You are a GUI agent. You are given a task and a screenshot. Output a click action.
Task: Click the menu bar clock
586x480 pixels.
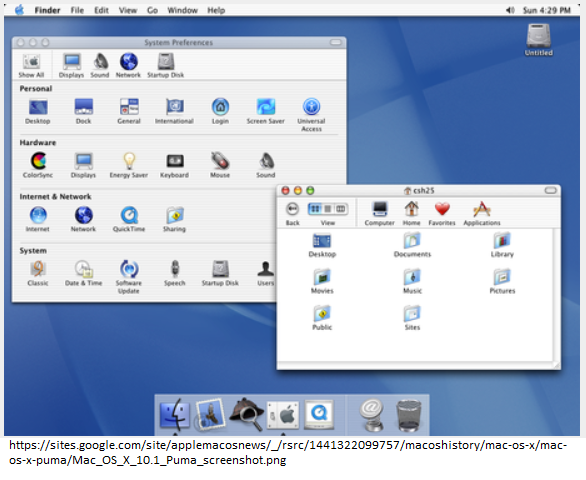[547, 10]
